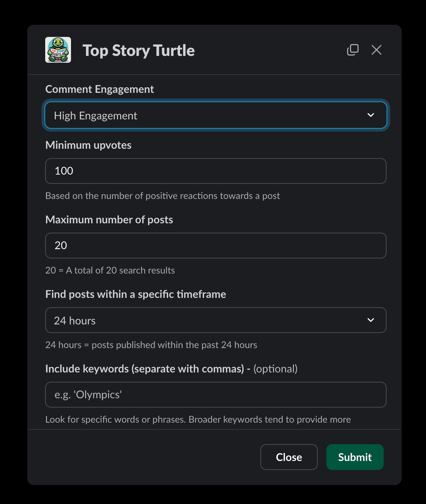Click the Top Story Turtle app icon
This screenshot has width=426, height=504.
pyautogui.click(x=58, y=50)
